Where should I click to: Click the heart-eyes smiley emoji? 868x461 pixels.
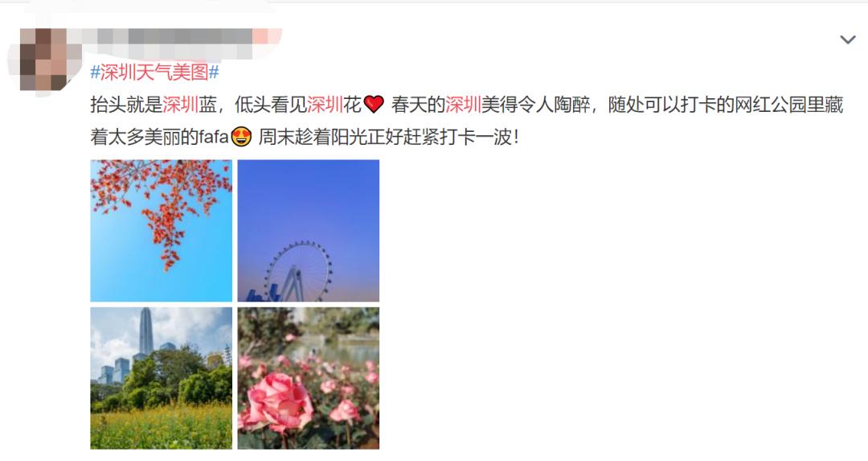point(241,136)
